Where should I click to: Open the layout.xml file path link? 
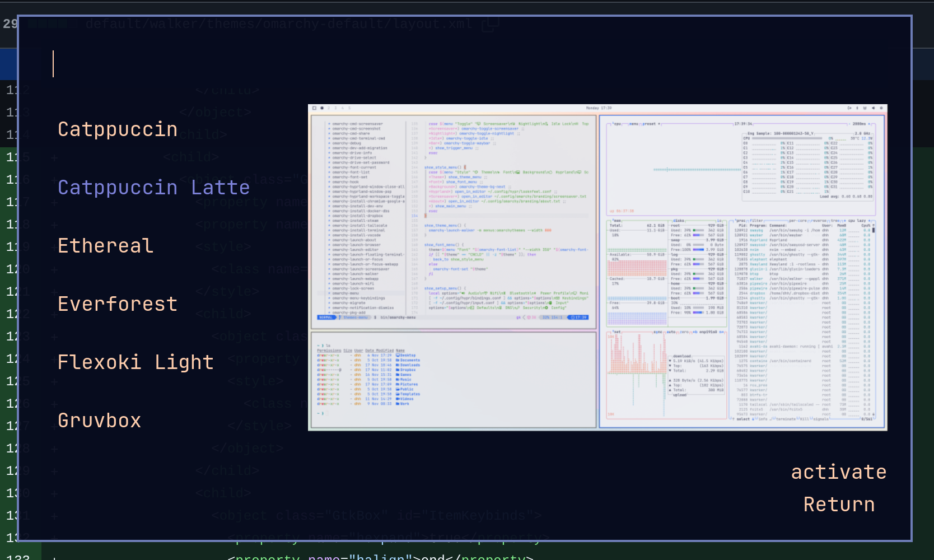(279, 24)
